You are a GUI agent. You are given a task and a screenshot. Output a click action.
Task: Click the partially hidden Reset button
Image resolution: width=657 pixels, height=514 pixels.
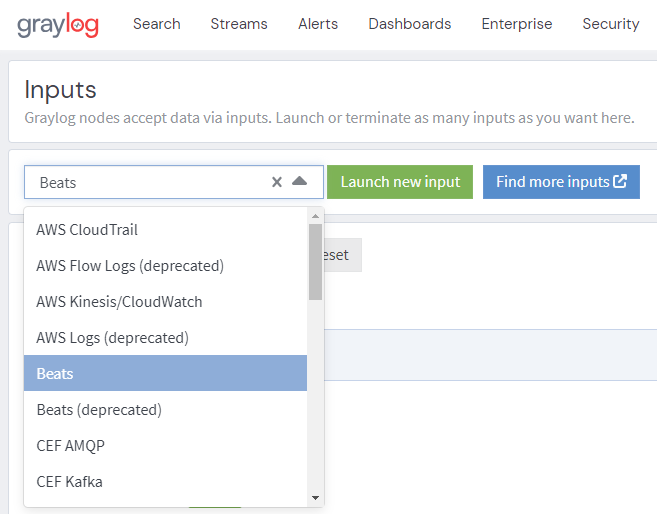[343, 255]
